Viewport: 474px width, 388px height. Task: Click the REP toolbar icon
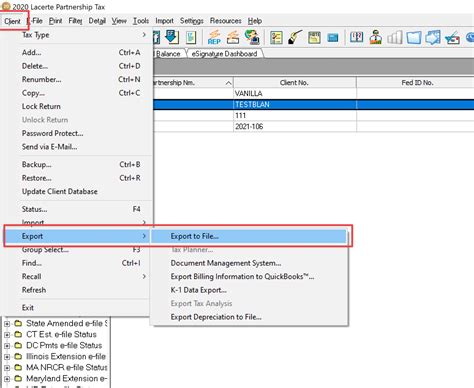(214, 37)
